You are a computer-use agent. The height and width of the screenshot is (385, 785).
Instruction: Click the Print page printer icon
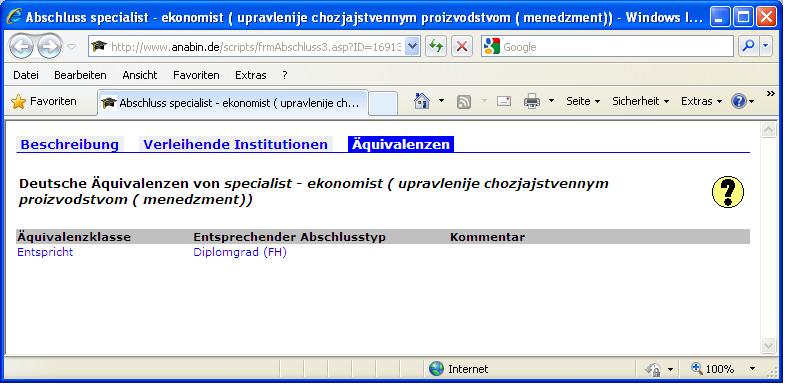532,101
